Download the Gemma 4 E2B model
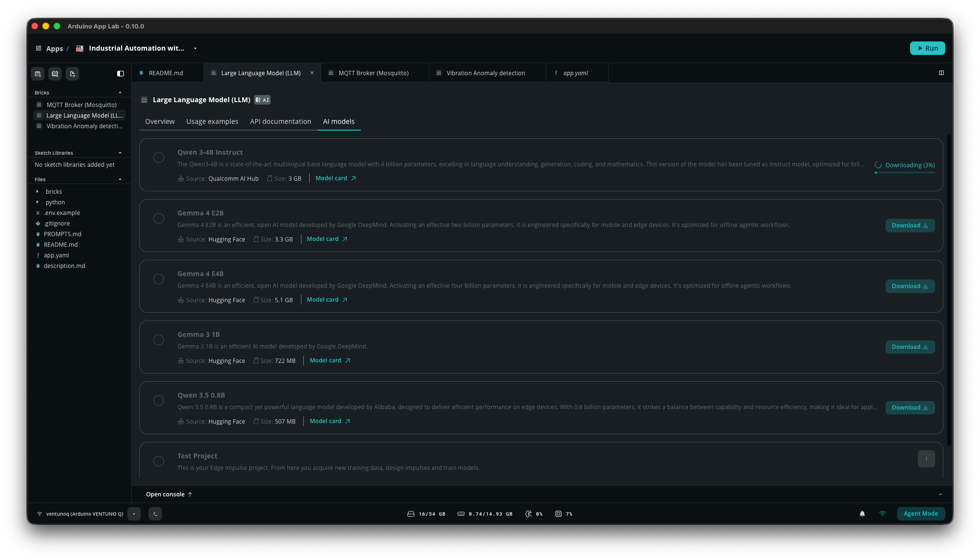 tap(910, 226)
